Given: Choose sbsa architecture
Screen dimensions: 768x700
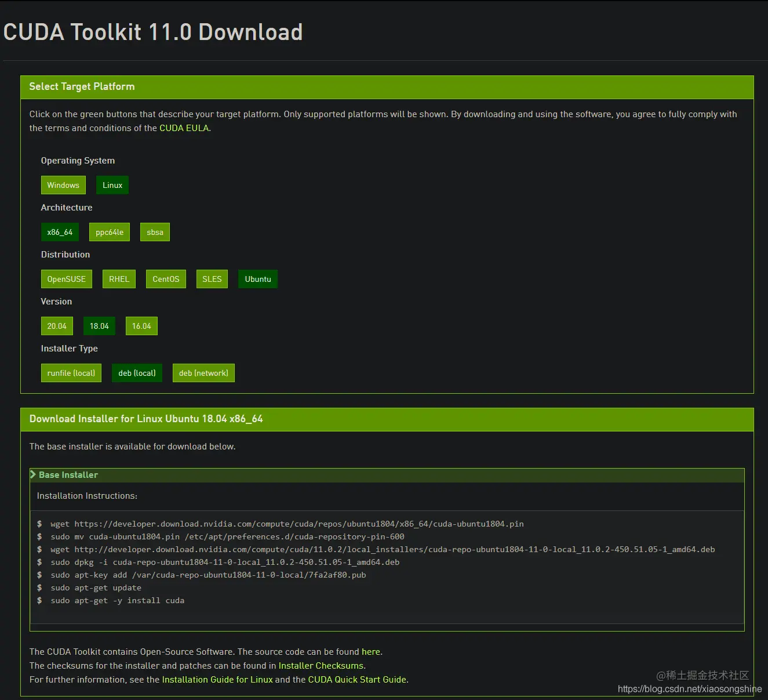Looking at the screenshot, I should [x=155, y=232].
